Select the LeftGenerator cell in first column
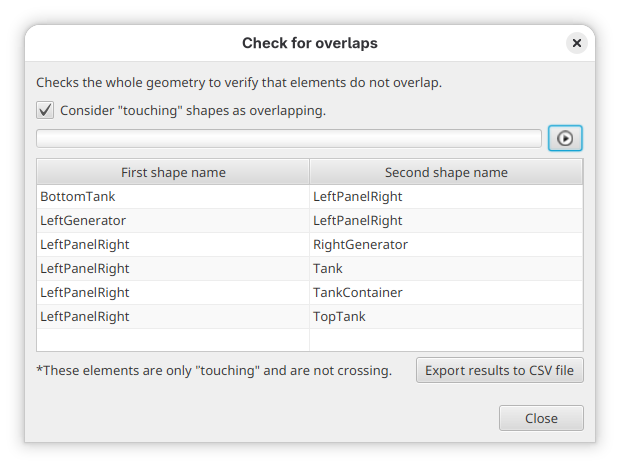This screenshot has height=467, width=620. click(83, 221)
